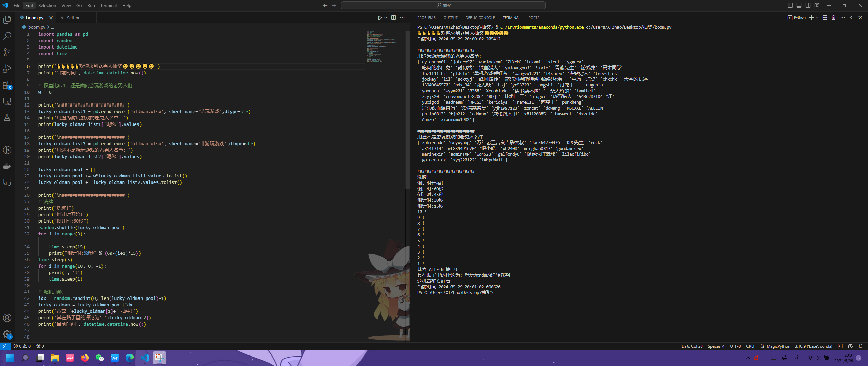
Task: Toggle the terminal icon in the status bar
Action: coord(840,346)
